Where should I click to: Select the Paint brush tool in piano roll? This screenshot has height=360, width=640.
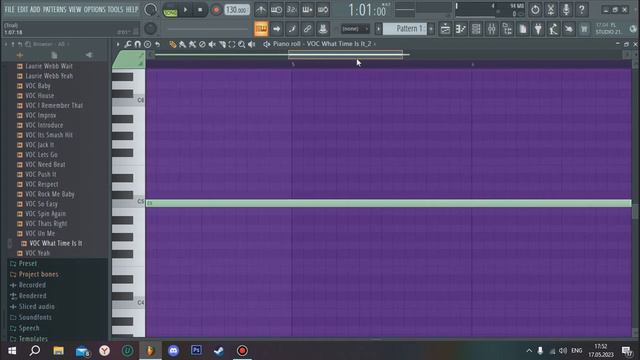click(182, 44)
